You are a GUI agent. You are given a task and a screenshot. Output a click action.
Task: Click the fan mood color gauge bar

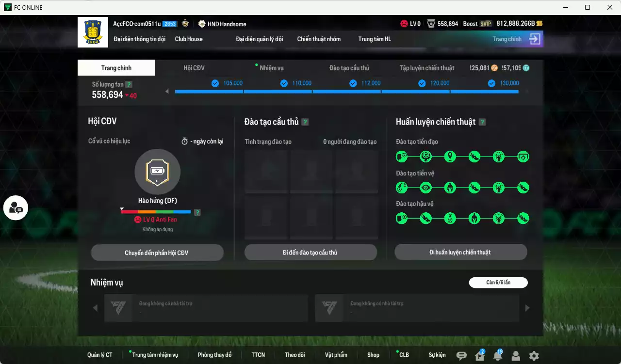[x=156, y=212]
